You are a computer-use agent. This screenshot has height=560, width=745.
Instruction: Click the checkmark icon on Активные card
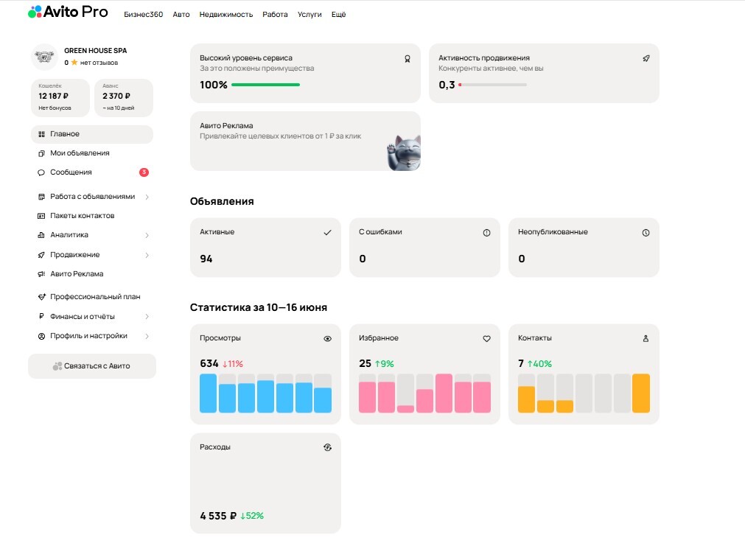[x=327, y=233]
